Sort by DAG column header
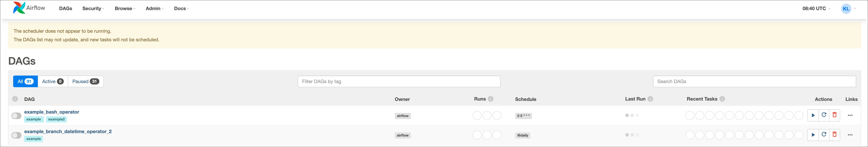Image resolution: width=868 pixels, height=147 pixels. 29,99
